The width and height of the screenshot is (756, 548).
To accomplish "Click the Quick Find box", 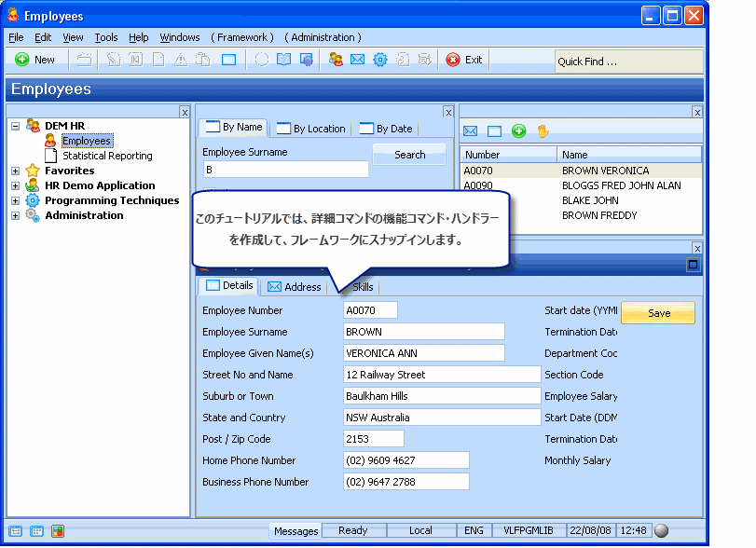I will coord(629,62).
